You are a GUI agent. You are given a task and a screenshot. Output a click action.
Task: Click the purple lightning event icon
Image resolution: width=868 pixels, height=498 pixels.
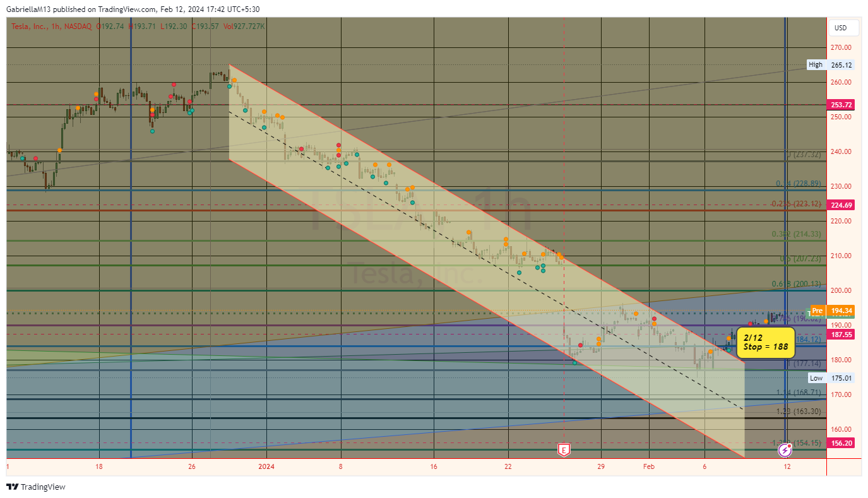pos(785,450)
